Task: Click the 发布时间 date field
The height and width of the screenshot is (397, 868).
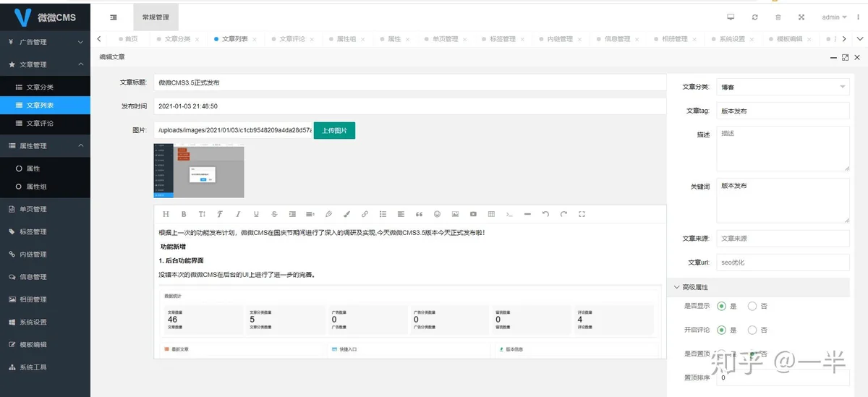Action: [409, 106]
